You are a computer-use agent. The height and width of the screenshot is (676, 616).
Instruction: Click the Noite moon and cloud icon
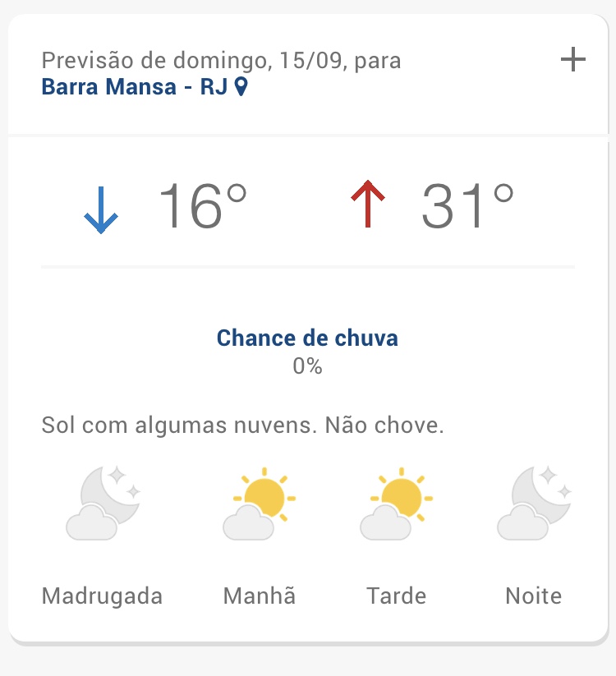[x=534, y=503]
